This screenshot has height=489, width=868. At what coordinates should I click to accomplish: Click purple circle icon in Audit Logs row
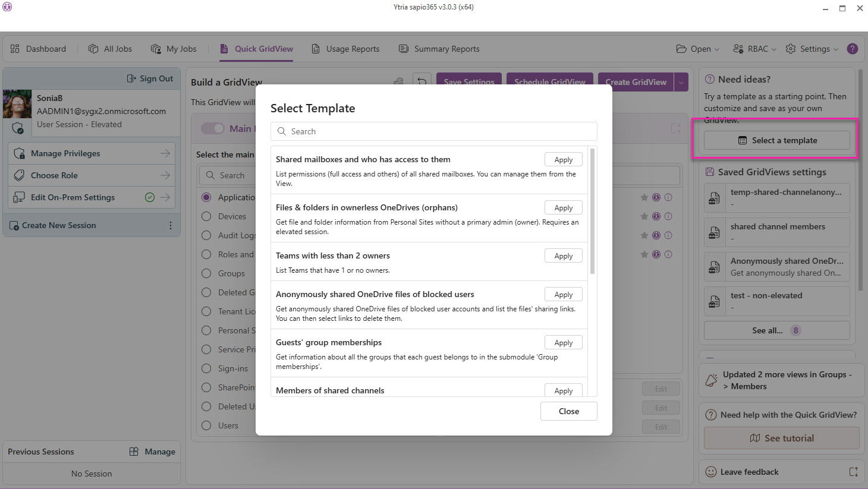(656, 235)
